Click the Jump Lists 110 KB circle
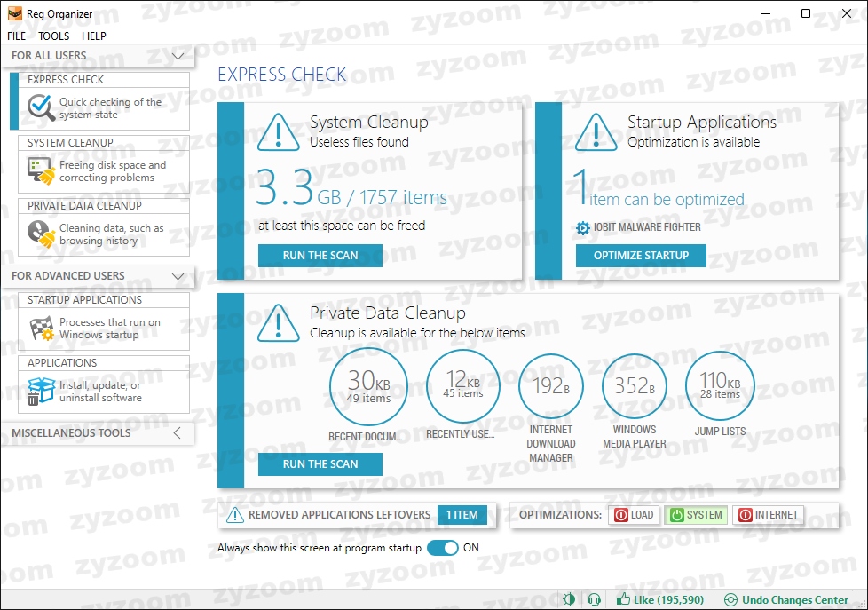Screen dimensions: 868x610 click(720, 385)
